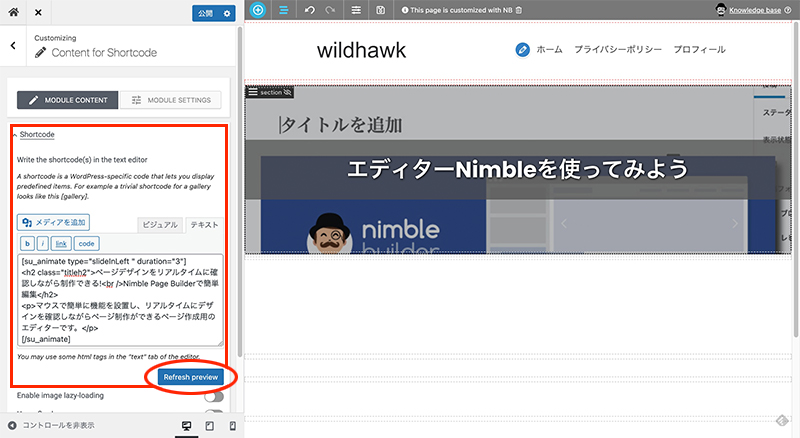Screen dimensions: 800x438
Task: Toggle Enable image lazy-loading switch
Action: [x=213, y=397]
